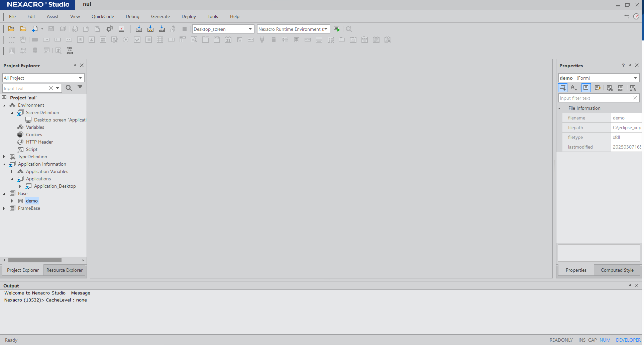
Task: Open the QuickCode menu
Action: coord(103,16)
